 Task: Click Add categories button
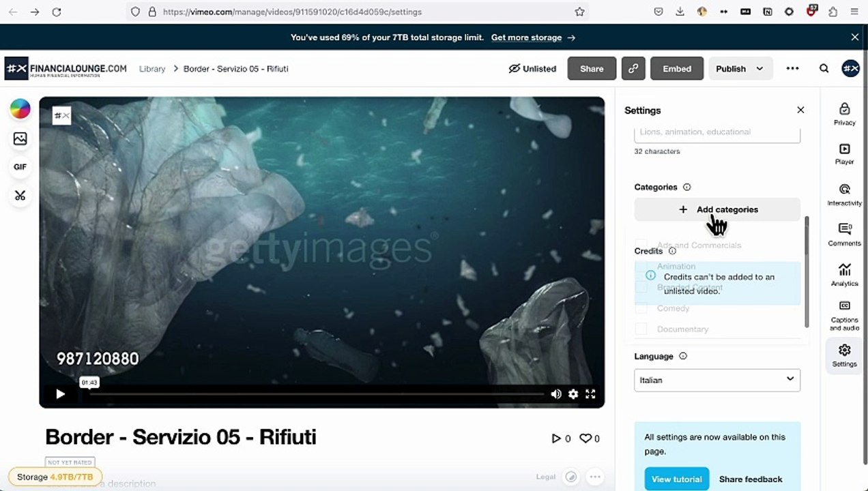(x=717, y=209)
